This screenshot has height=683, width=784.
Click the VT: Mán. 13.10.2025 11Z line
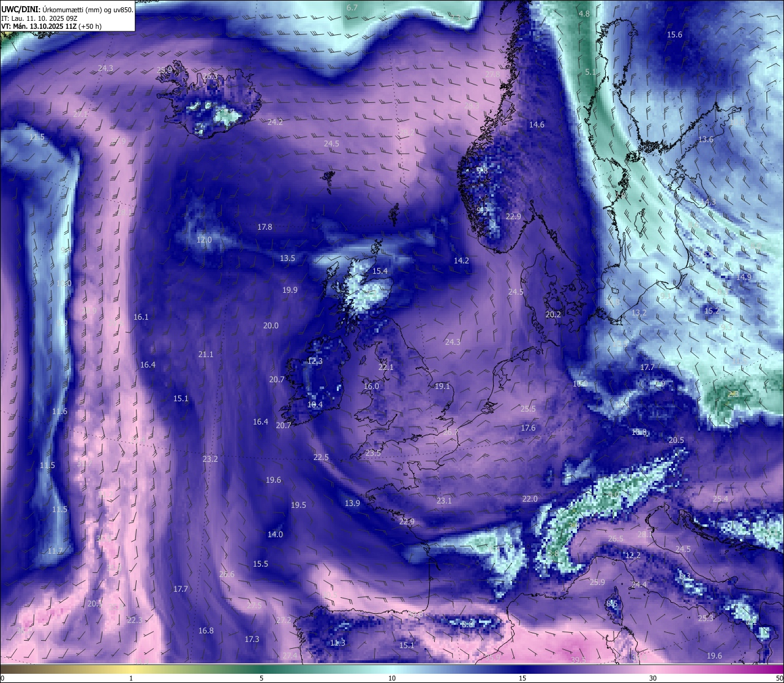51,26
